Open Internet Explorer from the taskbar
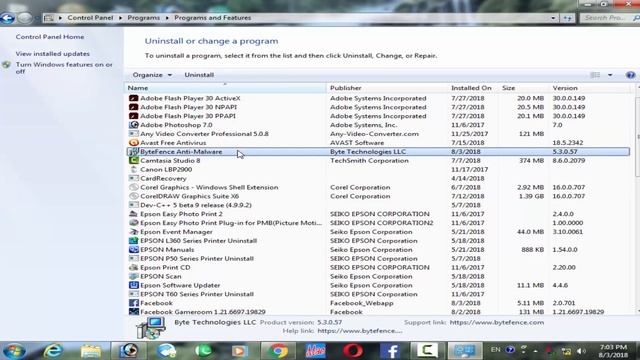Viewport: 640px width, 360px height. coord(53,351)
